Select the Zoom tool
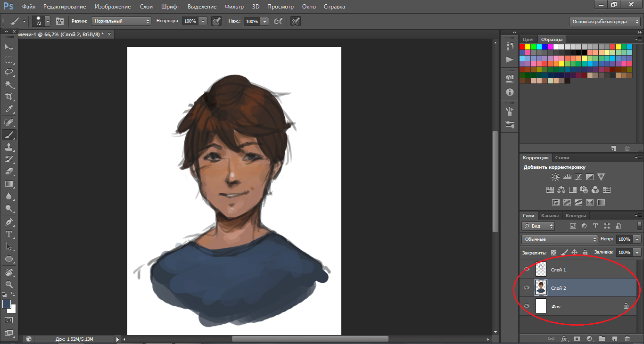The image size is (644, 344). 9,285
